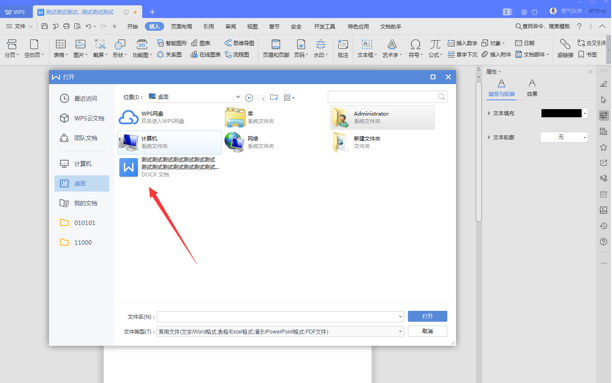Open the 文件 menu
This screenshot has height=383, width=612.
20,27
